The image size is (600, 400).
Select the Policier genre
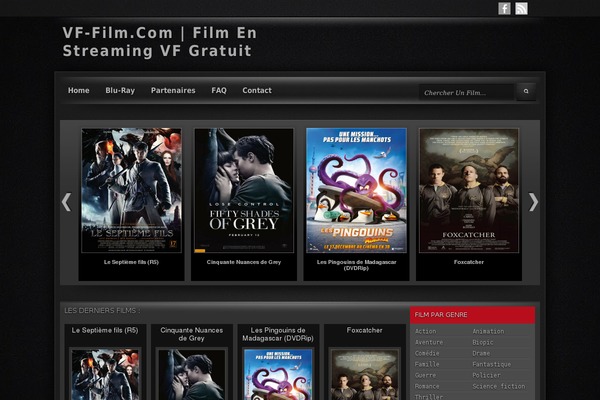tap(486, 375)
